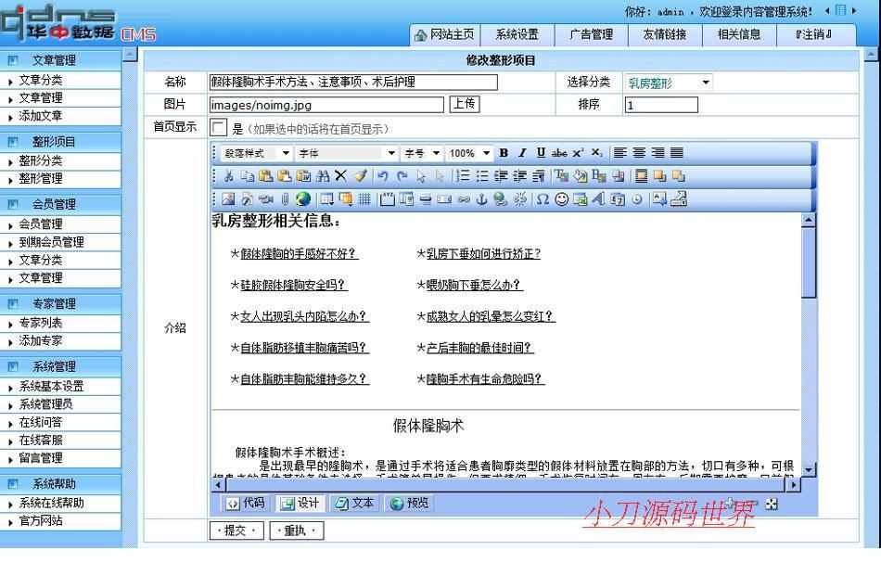Apply bold formatting in editor toolbar

click(504, 153)
